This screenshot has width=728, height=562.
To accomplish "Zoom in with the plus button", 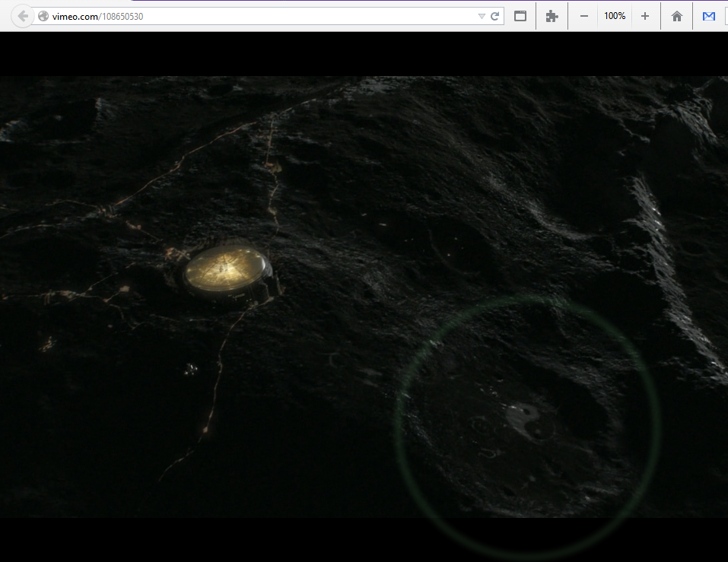I will (645, 16).
